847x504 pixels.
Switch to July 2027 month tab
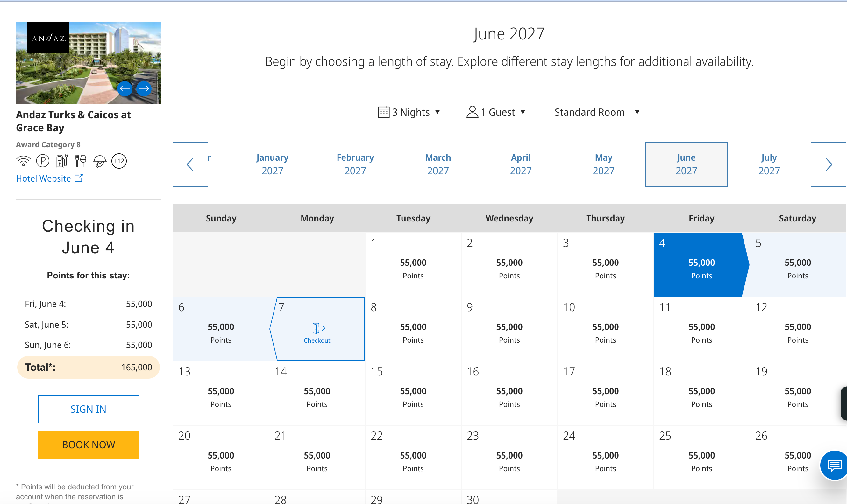click(x=769, y=164)
